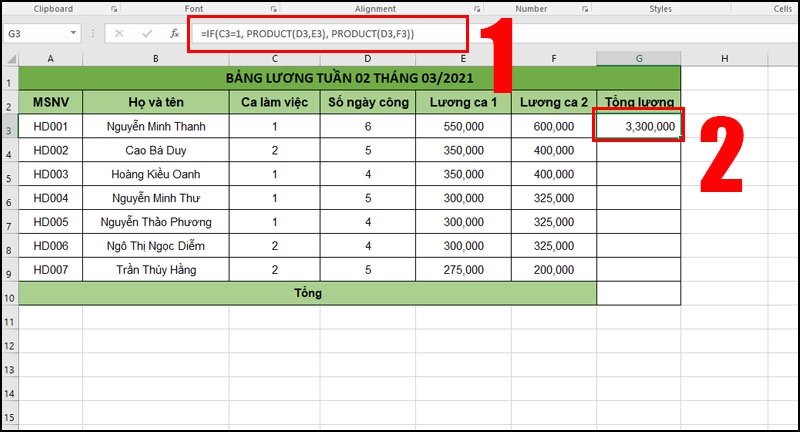Select row 10 header

pos(9,294)
